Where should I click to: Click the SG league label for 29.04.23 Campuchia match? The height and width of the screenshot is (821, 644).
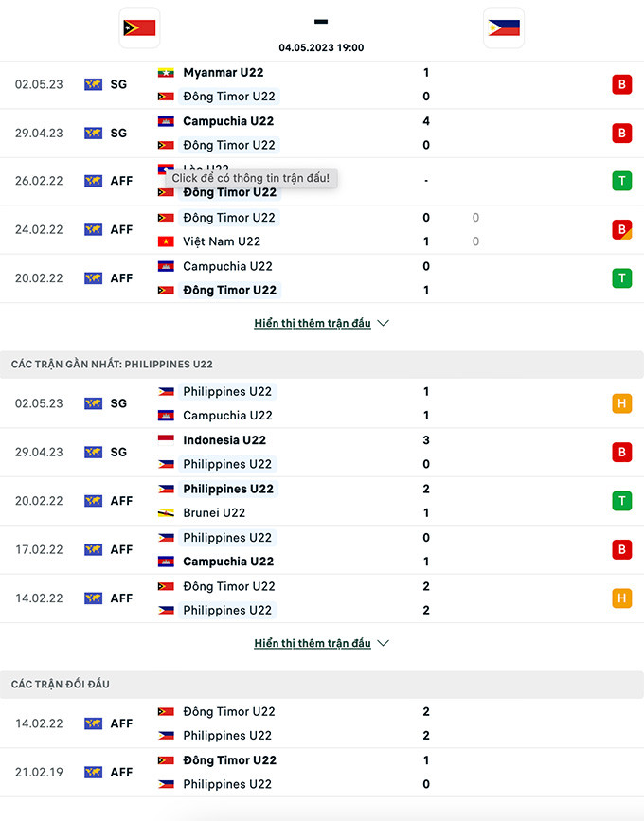coord(118,134)
